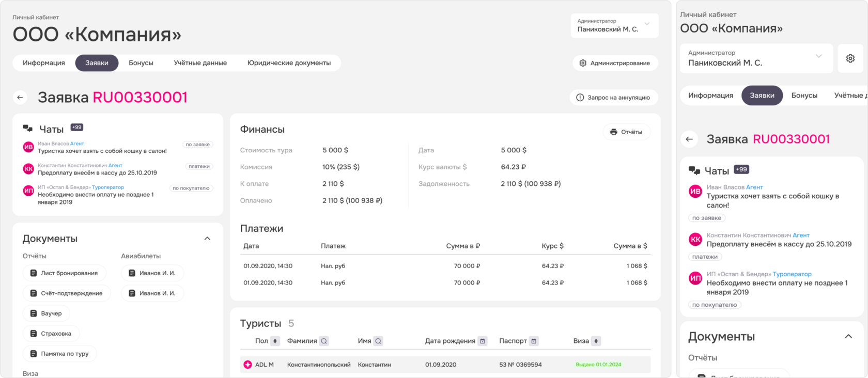Click the pink plus icon on the ADL M tourist row

pyautogui.click(x=248, y=365)
